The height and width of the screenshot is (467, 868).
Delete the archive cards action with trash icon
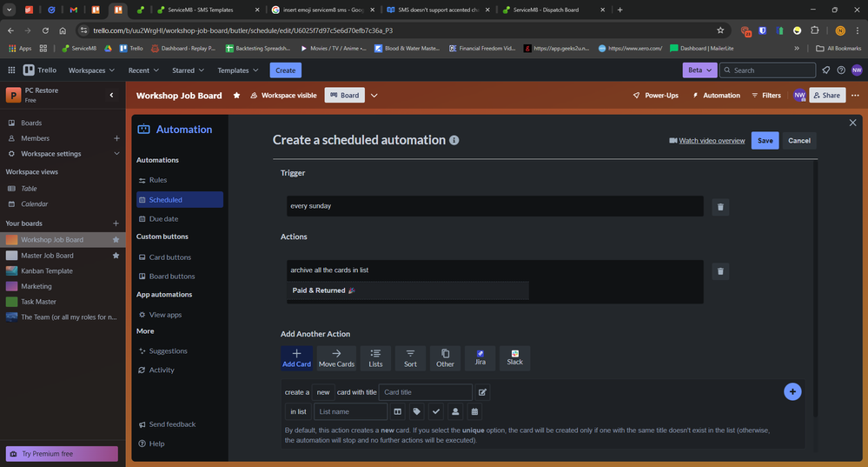click(x=720, y=271)
